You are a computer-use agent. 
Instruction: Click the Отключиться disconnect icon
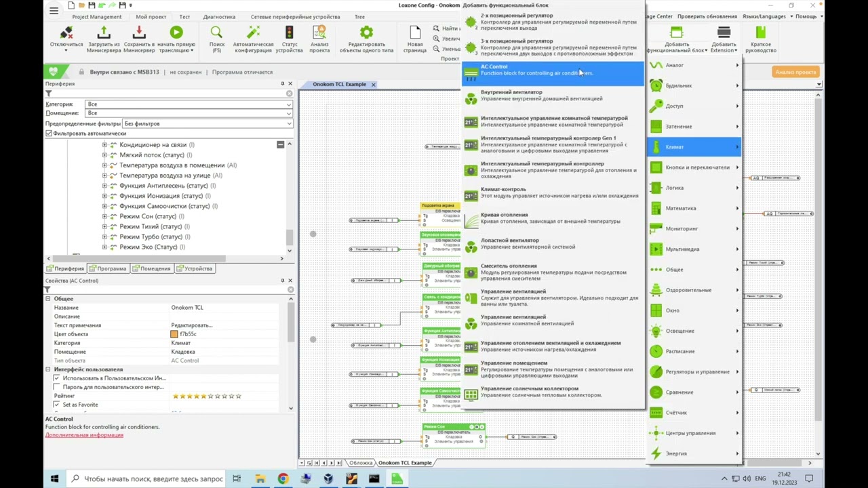point(66,33)
